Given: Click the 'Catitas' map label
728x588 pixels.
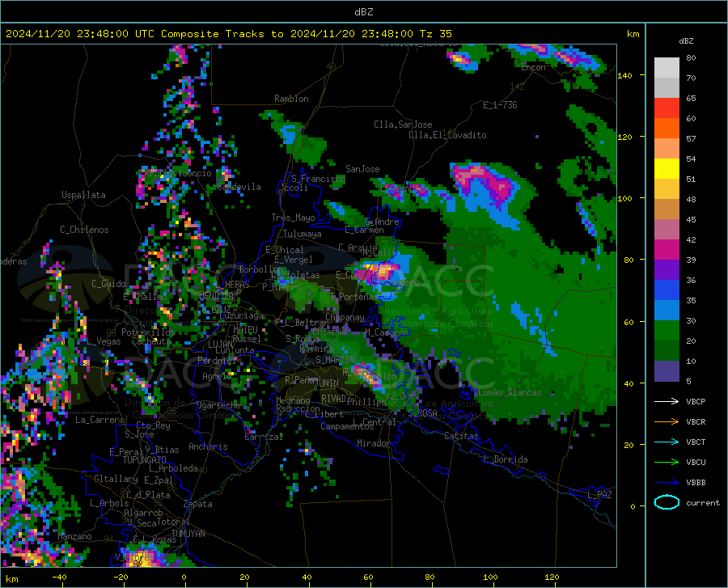Looking at the screenshot, I should tap(462, 436).
